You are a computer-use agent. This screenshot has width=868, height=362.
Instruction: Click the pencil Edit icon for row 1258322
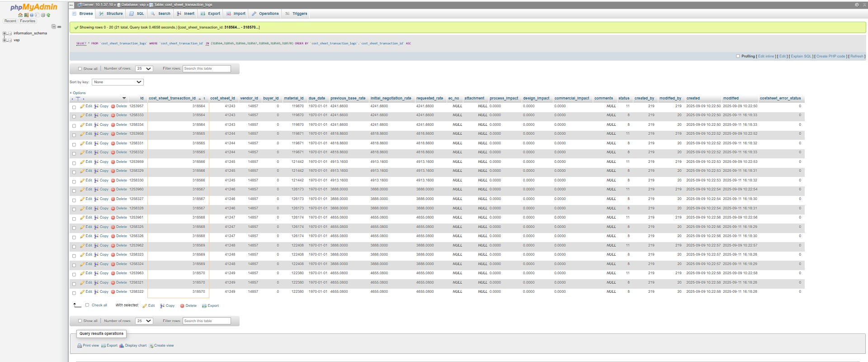pyautogui.click(x=82, y=292)
